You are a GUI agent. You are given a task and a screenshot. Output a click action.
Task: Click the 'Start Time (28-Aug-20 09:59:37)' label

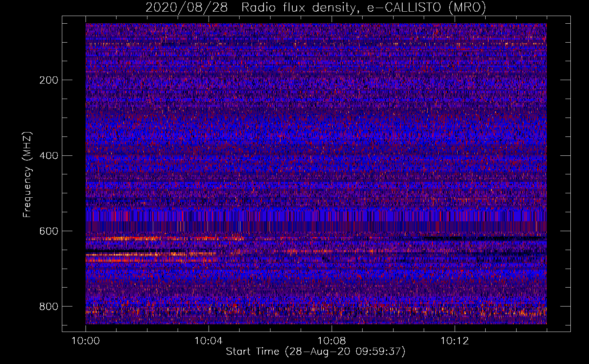[x=316, y=352]
